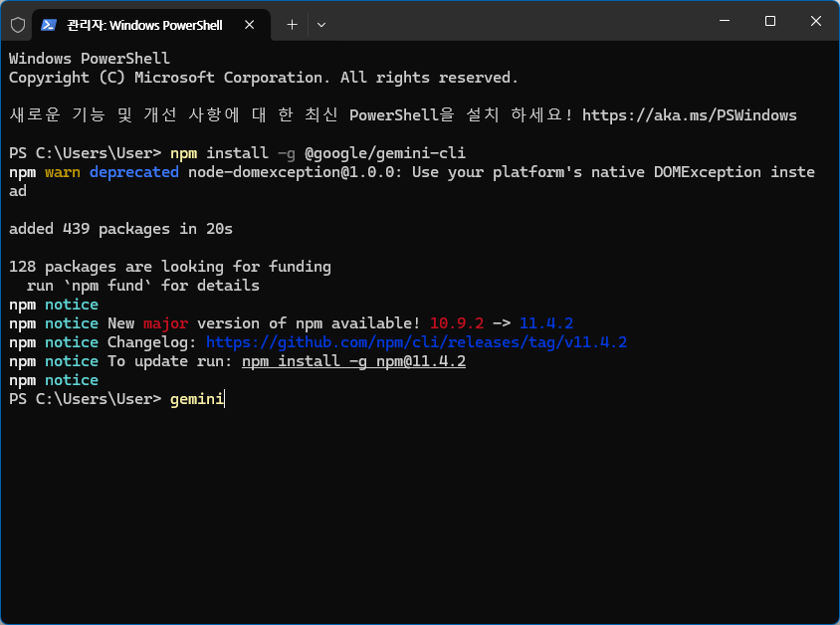
Task: Expand the new tab profile dropdown
Action: pos(321,25)
